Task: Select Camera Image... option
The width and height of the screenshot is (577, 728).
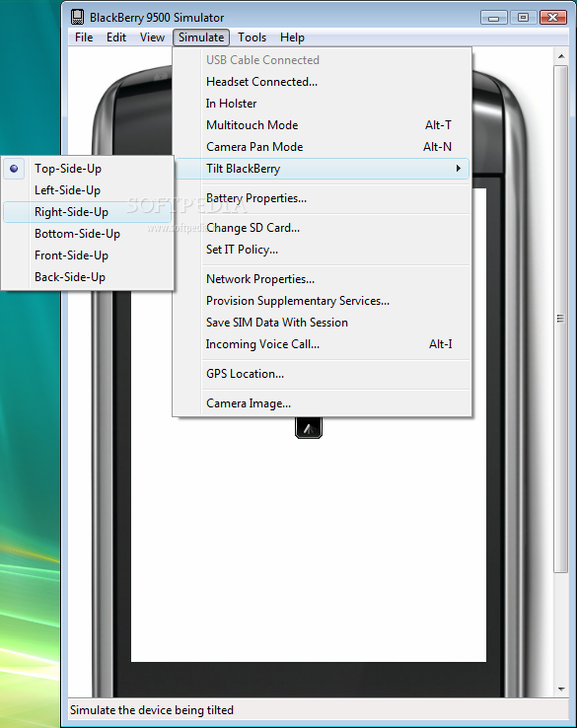Action: (323, 403)
